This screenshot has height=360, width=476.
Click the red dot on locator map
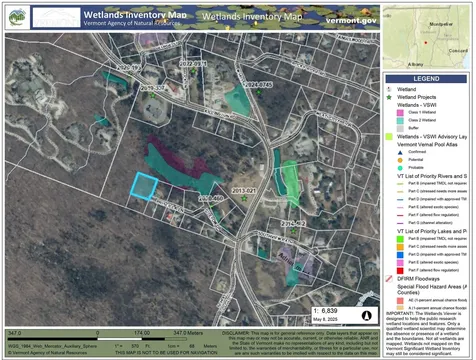[x=425, y=43]
